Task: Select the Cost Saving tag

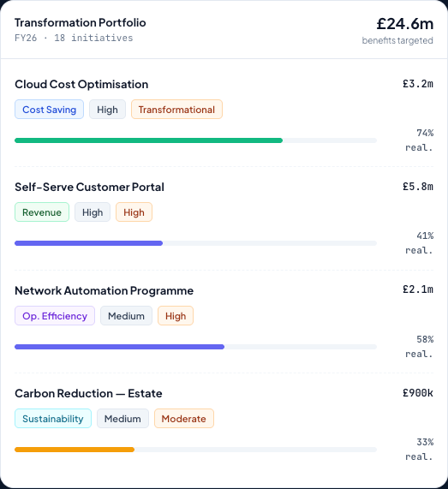Action: click(50, 110)
